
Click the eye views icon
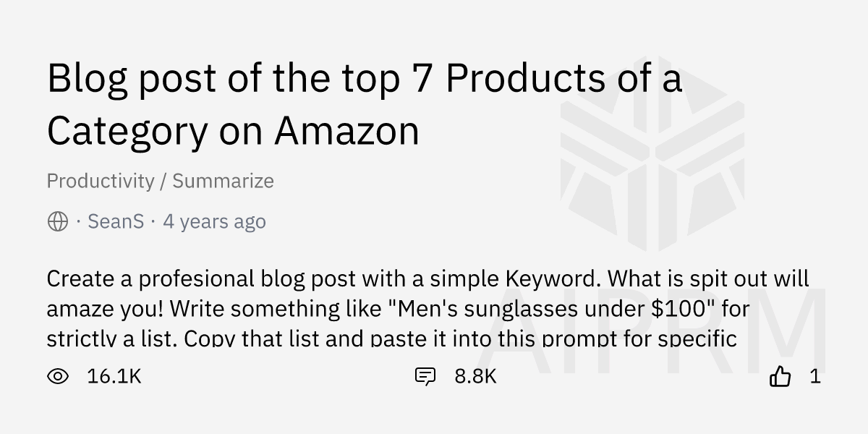point(58,376)
